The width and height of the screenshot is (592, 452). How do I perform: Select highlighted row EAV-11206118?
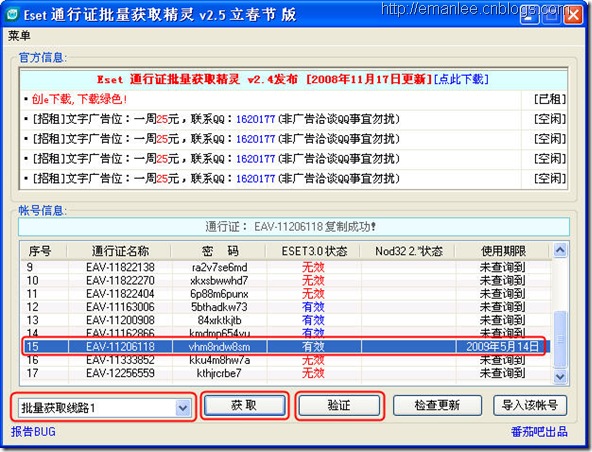pos(286,347)
